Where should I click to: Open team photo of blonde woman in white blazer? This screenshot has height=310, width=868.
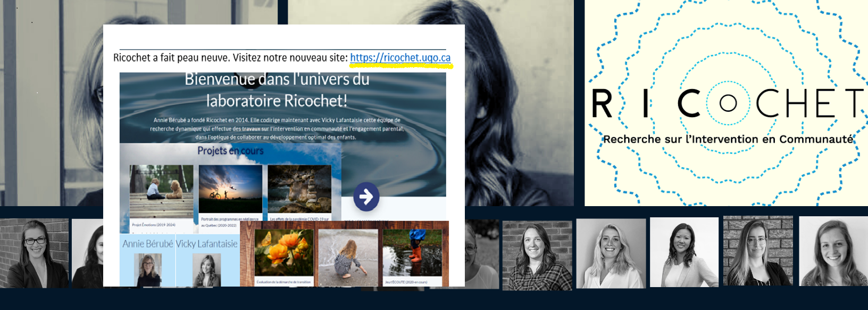click(x=611, y=254)
